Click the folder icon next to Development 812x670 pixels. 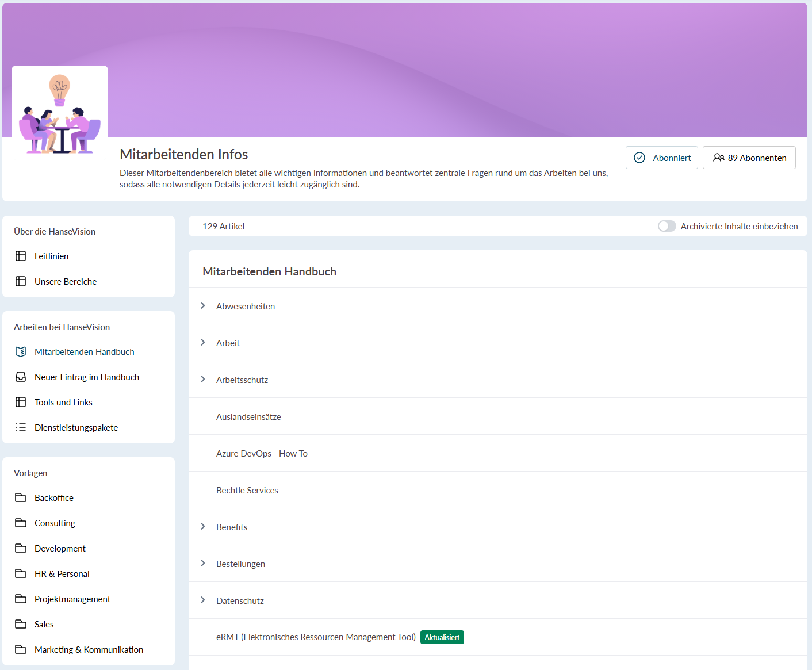point(21,548)
